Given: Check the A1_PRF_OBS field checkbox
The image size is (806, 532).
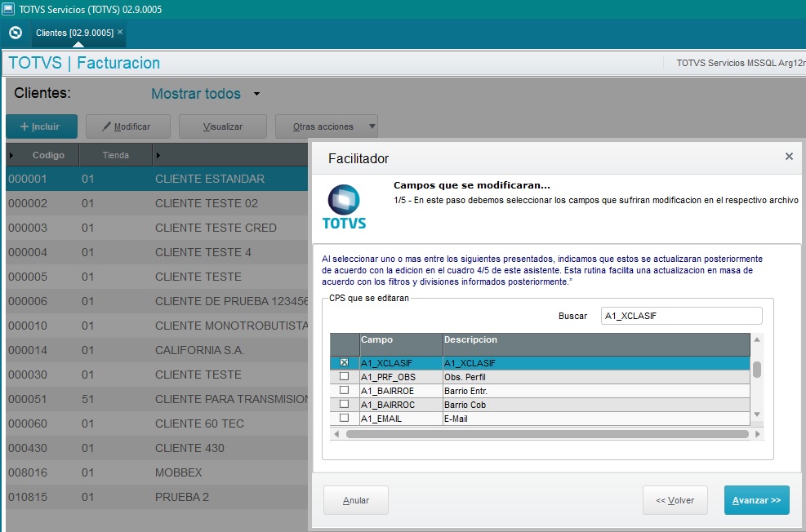Looking at the screenshot, I should pos(345,376).
